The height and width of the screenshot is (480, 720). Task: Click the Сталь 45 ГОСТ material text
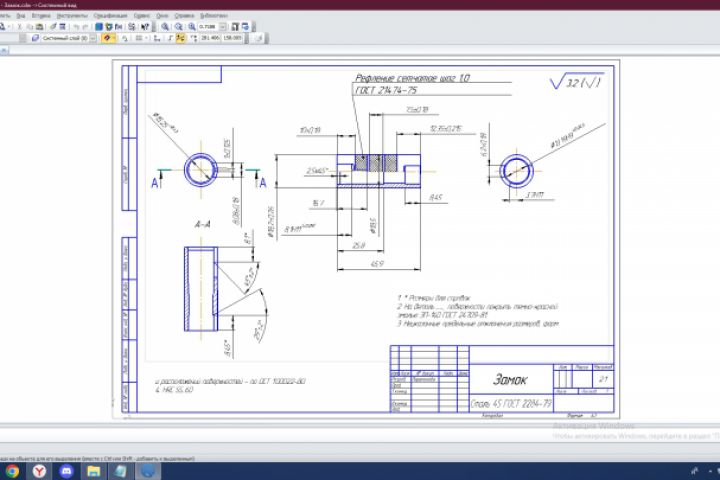point(511,403)
